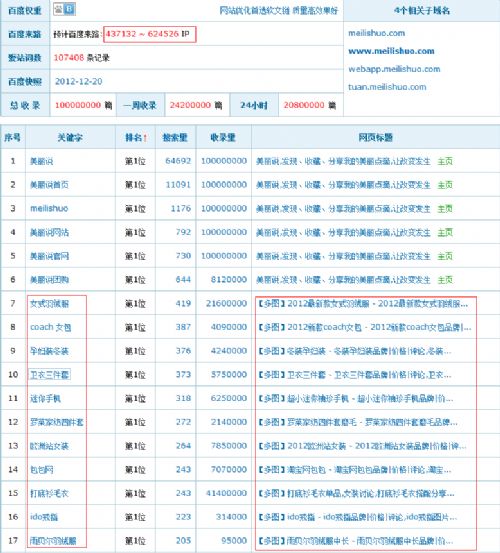This screenshot has height=553, width=500.
Task: Open the meilishuo.com subdomain link
Action: pyautogui.click(x=376, y=33)
